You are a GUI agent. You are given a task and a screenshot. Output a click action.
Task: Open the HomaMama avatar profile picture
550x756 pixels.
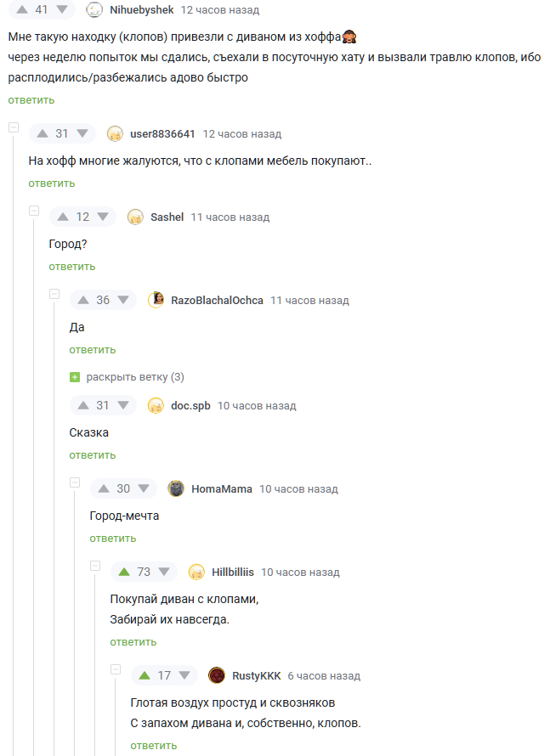pos(176,489)
